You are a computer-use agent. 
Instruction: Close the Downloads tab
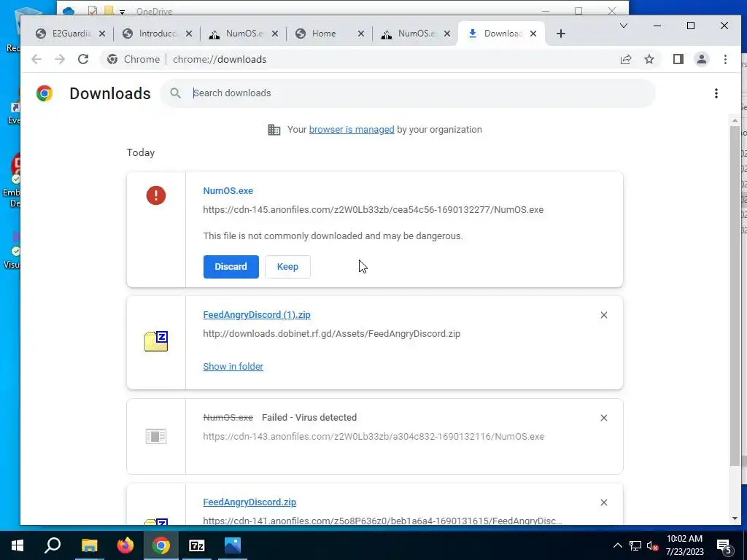click(x=533, y=34)
